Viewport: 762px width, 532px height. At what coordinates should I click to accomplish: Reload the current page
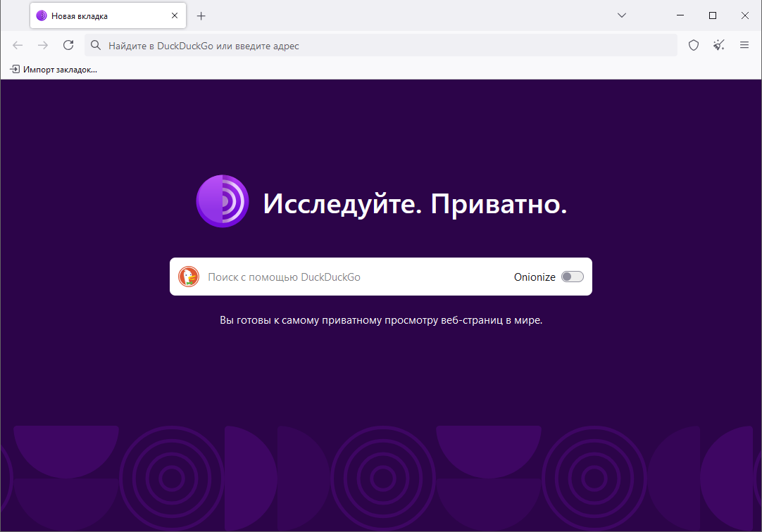point(68,44)
